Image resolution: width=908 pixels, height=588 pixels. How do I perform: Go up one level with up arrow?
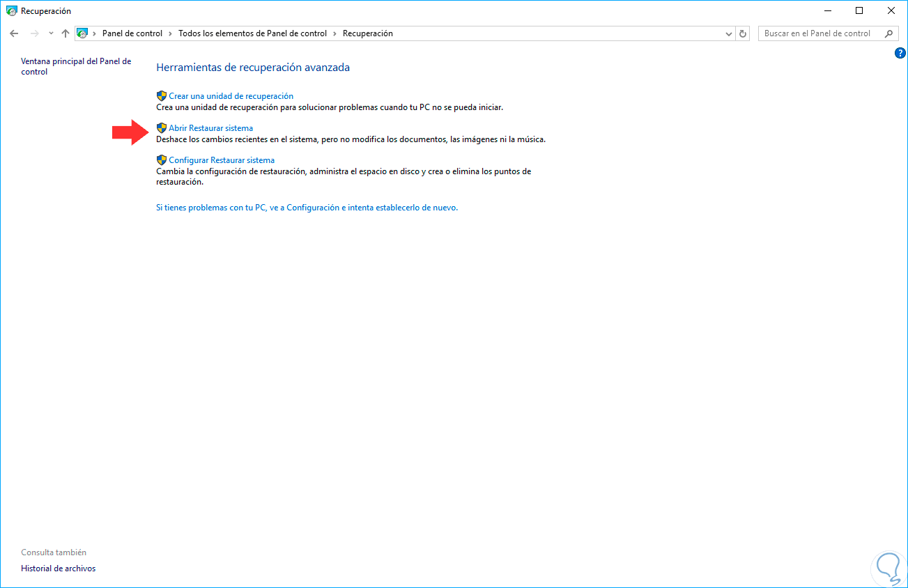(66, 33)
